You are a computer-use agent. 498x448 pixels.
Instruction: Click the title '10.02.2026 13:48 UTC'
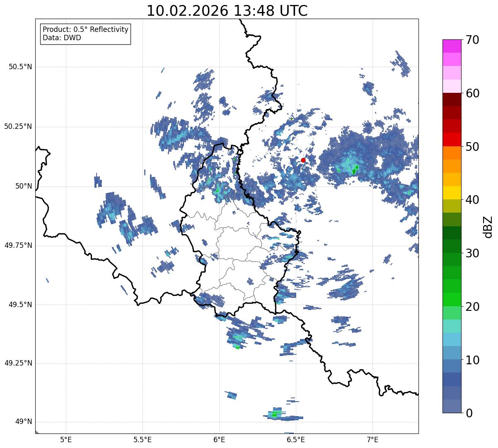coord(227,11)
